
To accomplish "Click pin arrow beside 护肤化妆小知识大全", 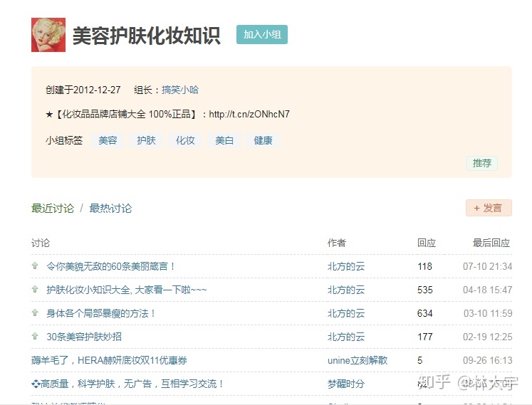I will (35, 289).
